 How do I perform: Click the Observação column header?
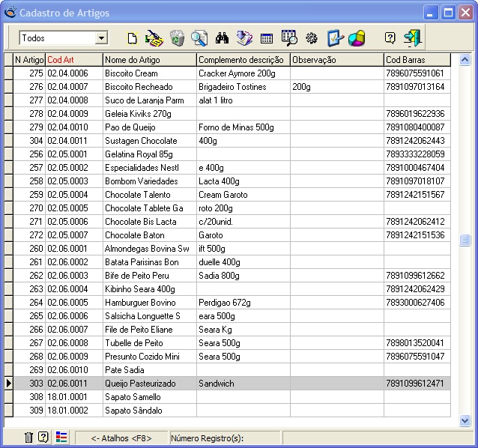[x=337, y=60]
